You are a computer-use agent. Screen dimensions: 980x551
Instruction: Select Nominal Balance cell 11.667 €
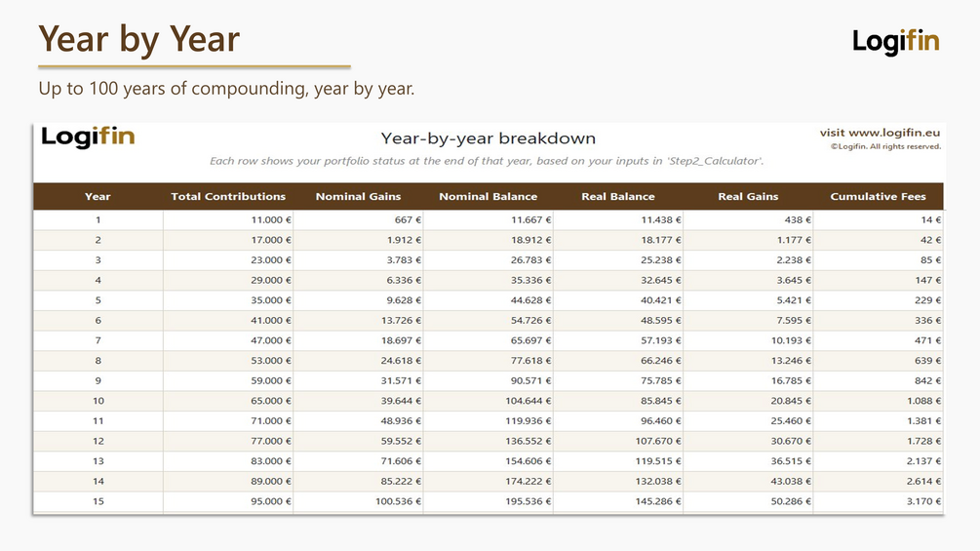coord(489,219)
